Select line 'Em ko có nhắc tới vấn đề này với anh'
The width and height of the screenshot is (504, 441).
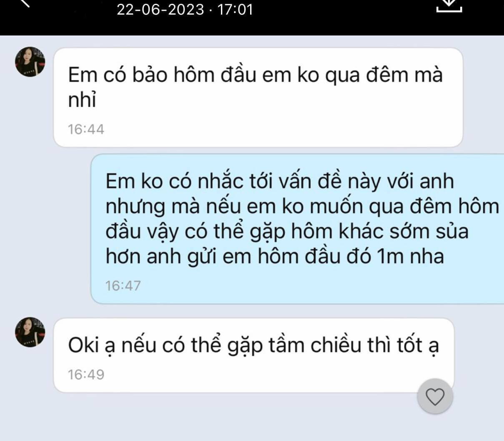click(280, 181)
